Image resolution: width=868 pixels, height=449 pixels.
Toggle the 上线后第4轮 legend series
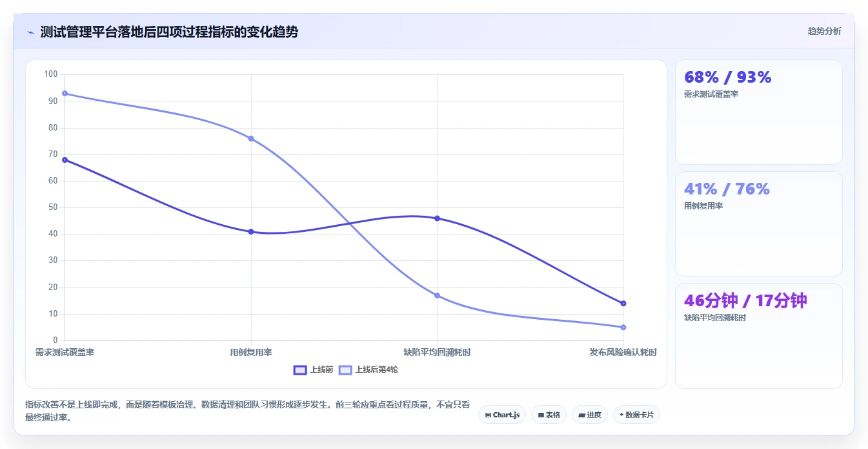(x=368, y=370)
